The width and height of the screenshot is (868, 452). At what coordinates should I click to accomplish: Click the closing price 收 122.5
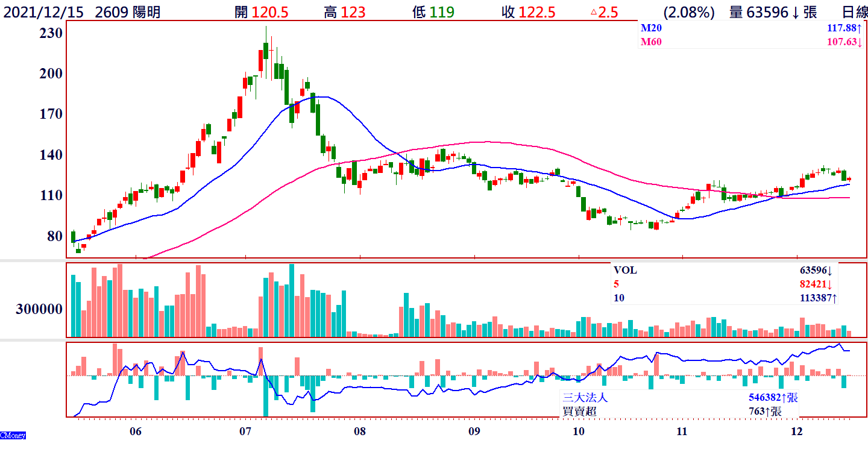click(528, 12)
